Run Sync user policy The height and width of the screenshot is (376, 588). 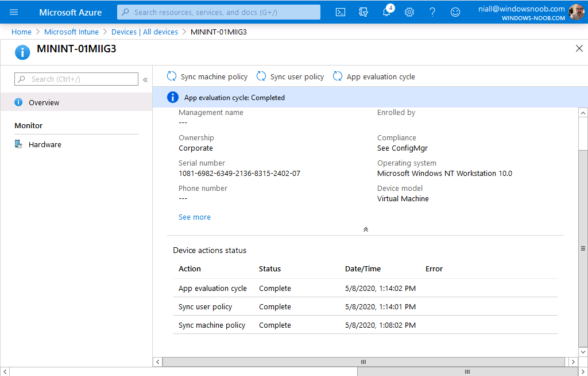click(290, 76)
